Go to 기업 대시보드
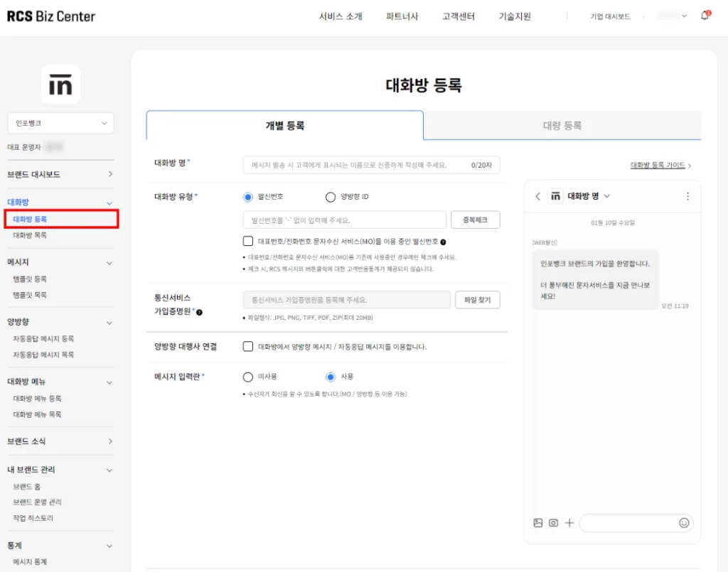 pyautogui.click(x=610, y=17)
